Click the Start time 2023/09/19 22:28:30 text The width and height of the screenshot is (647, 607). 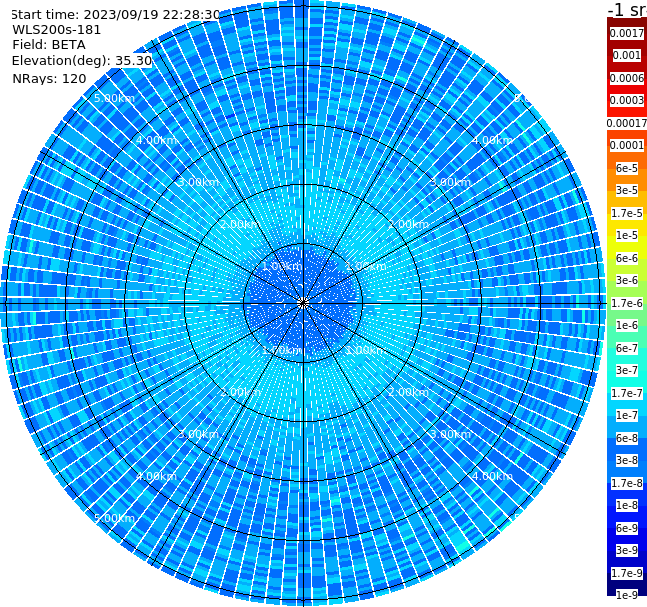tap(115, 15)
